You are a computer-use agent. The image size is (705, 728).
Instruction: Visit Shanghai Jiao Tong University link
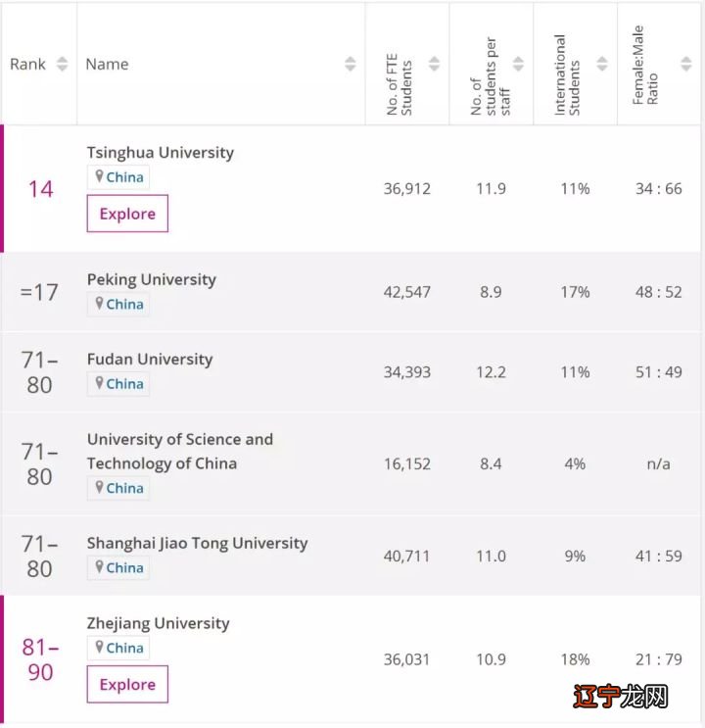(x=197, y=543)
